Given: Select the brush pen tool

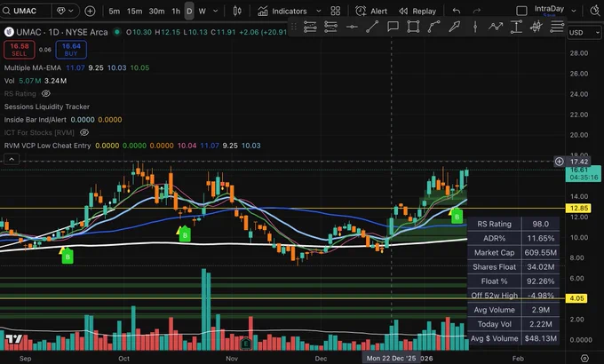Looking at the screenshot, I should 455,27.
